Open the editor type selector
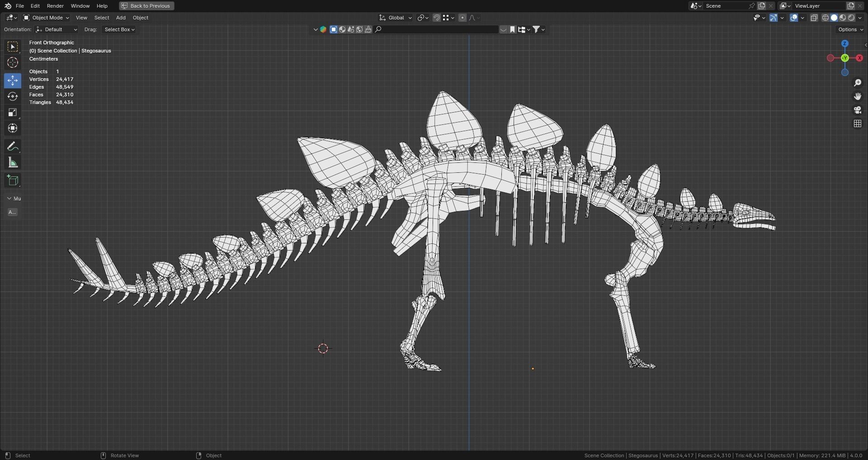 11,18
